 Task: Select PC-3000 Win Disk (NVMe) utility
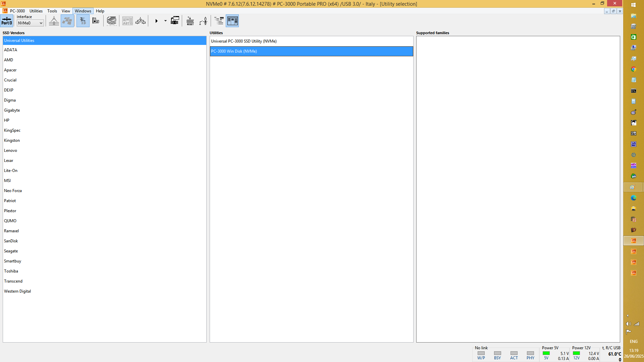(311, 51)
